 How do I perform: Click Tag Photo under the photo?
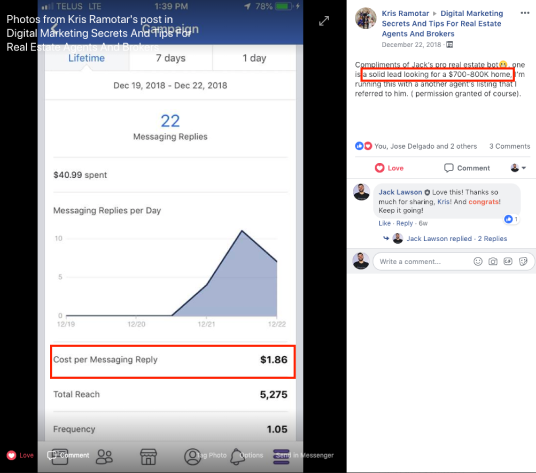[x=212, y=455]
